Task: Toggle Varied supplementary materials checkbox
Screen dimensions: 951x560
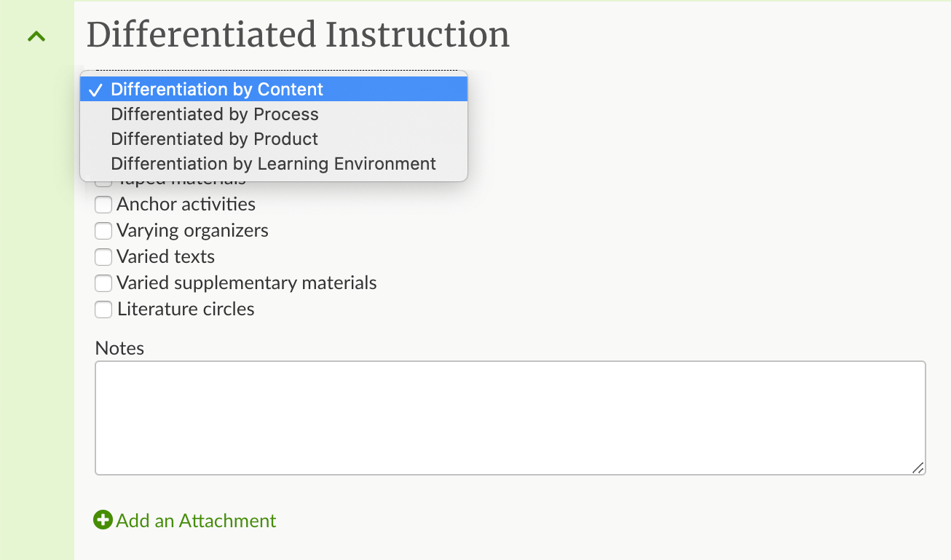Action: pos(103,283)
